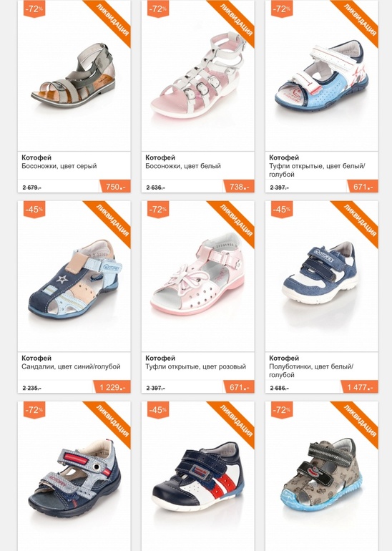Click the 'Босоножки, цвет серый' title

coord(59,166)
